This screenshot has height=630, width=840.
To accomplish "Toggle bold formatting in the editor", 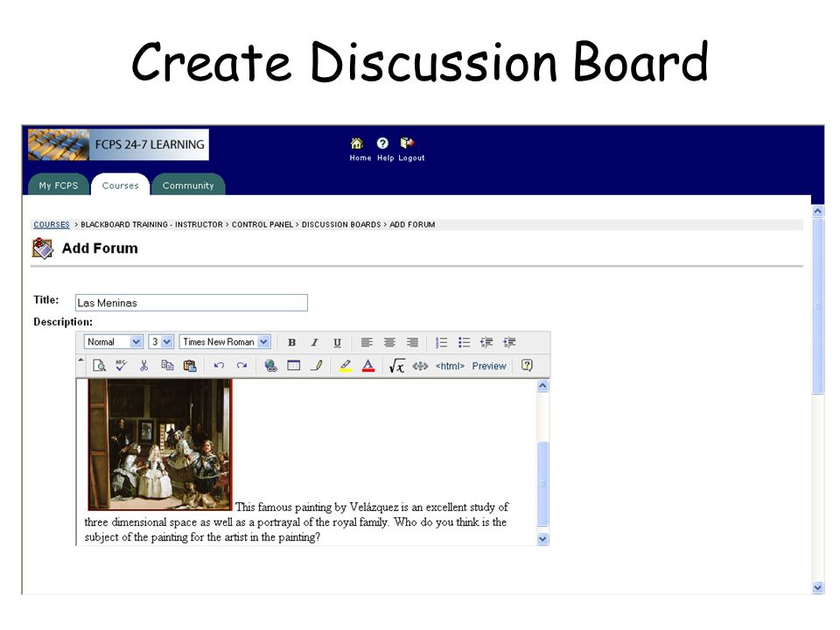I will [x=292, y=342].
